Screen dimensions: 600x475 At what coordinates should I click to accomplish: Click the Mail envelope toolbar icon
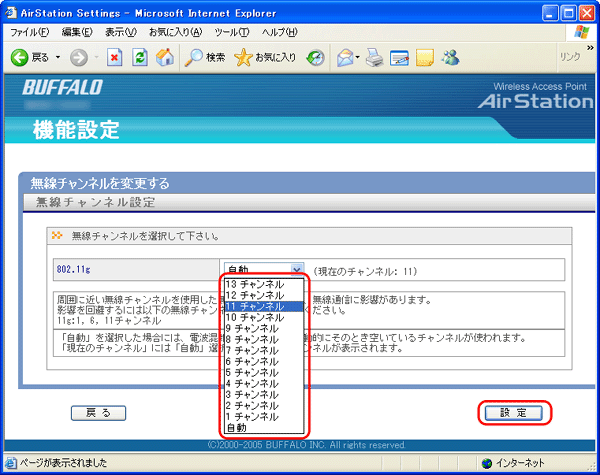pyautogui.click(x=344, y=57)
